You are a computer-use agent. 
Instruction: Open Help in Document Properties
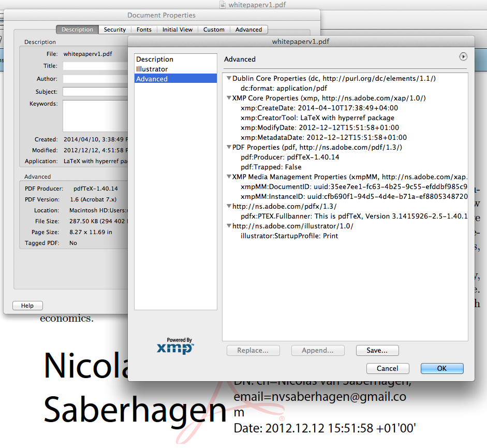(27, 306)
